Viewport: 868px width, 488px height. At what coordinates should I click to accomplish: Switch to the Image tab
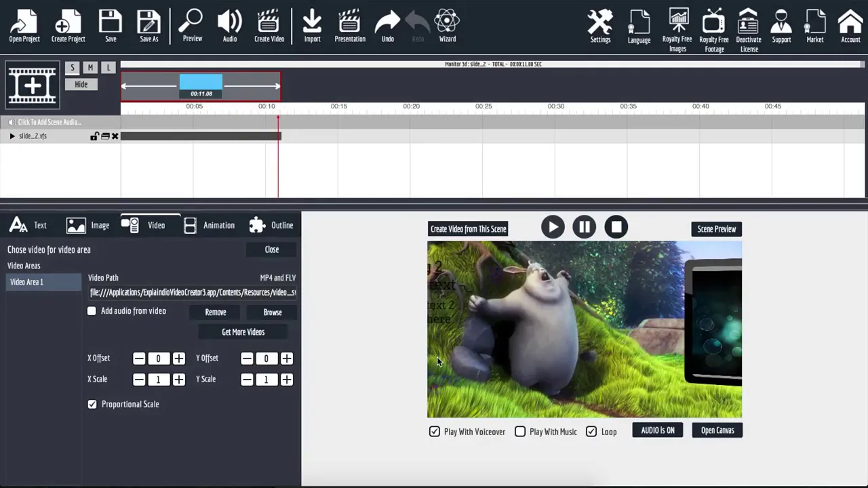(87, 225)
